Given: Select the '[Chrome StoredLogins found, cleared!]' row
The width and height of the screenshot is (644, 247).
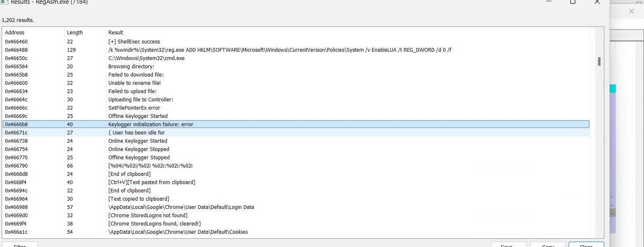Looking at the screenshot, I should [154, 223].
